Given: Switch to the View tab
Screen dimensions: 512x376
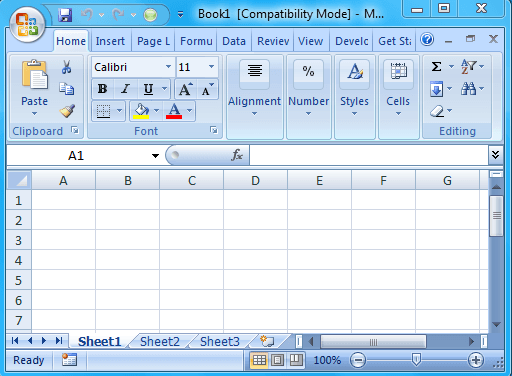Looking at the screenshot, I should click(x=310, y=41).
